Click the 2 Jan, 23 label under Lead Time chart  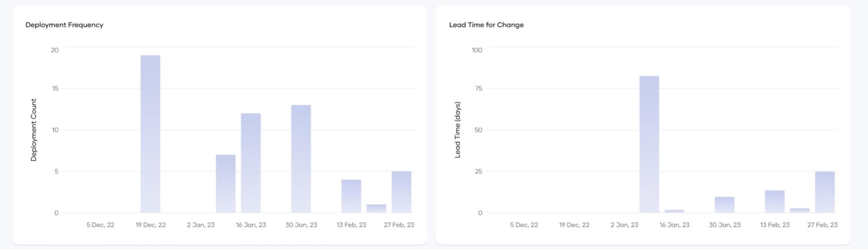(624, 225)
